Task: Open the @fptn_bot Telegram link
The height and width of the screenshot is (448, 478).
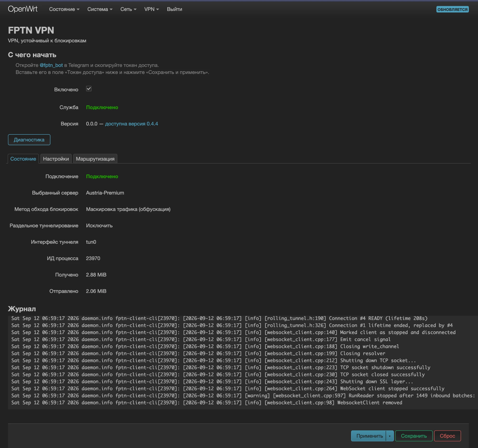Action: 51,65
